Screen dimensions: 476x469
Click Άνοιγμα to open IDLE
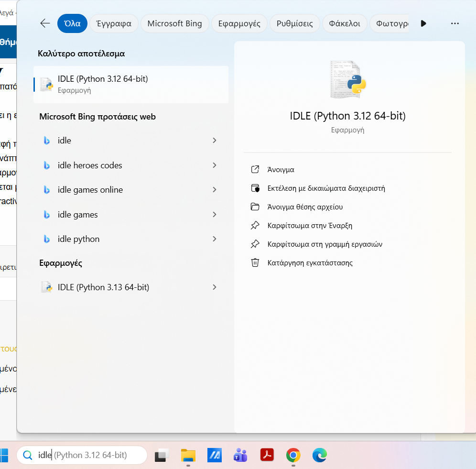281,170
